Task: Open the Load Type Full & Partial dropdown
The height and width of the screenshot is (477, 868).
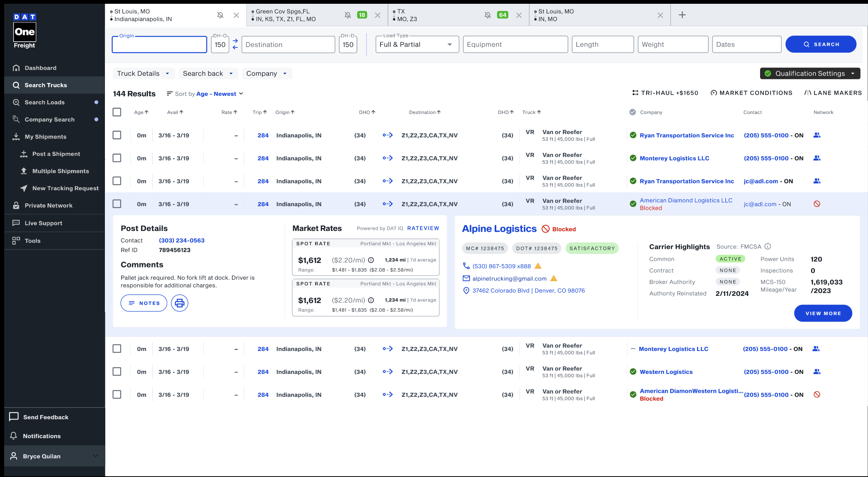Action: 417,45
